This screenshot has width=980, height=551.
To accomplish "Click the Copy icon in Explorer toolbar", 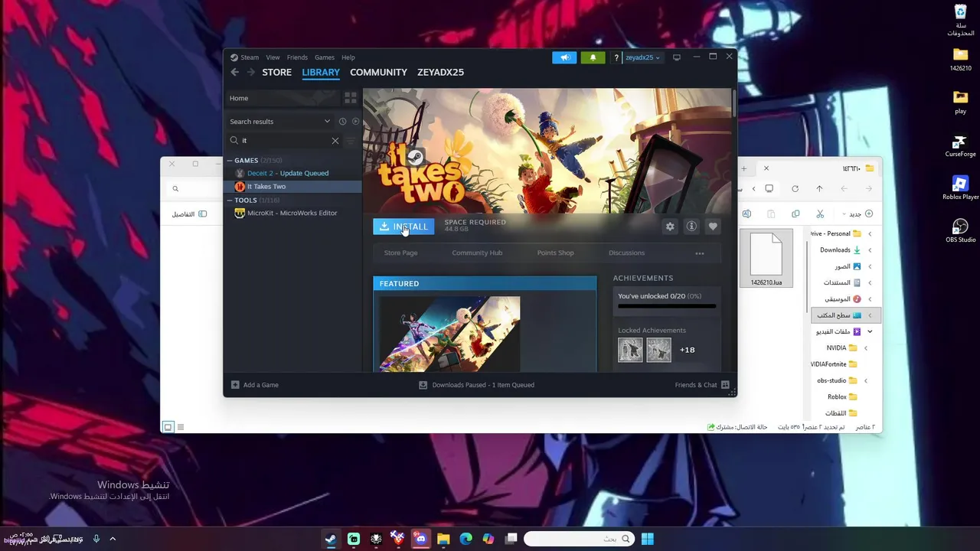I will (x=795, y=214).
